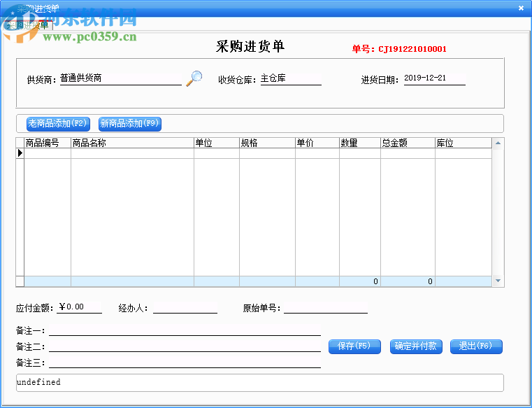Click 确定并付款 button

pos(416,346)
